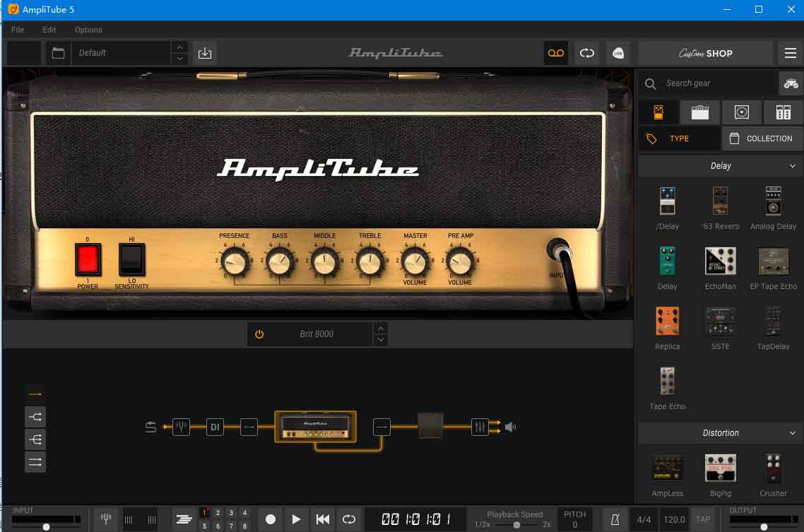Step to previous preset up arrow
The image size is (804, 532).
click(179, 47)
